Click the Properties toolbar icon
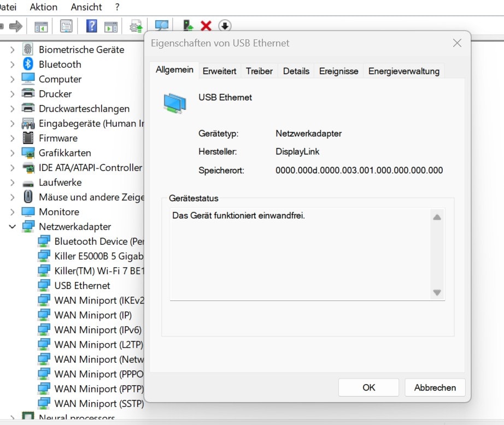 [x=66, y=26]
